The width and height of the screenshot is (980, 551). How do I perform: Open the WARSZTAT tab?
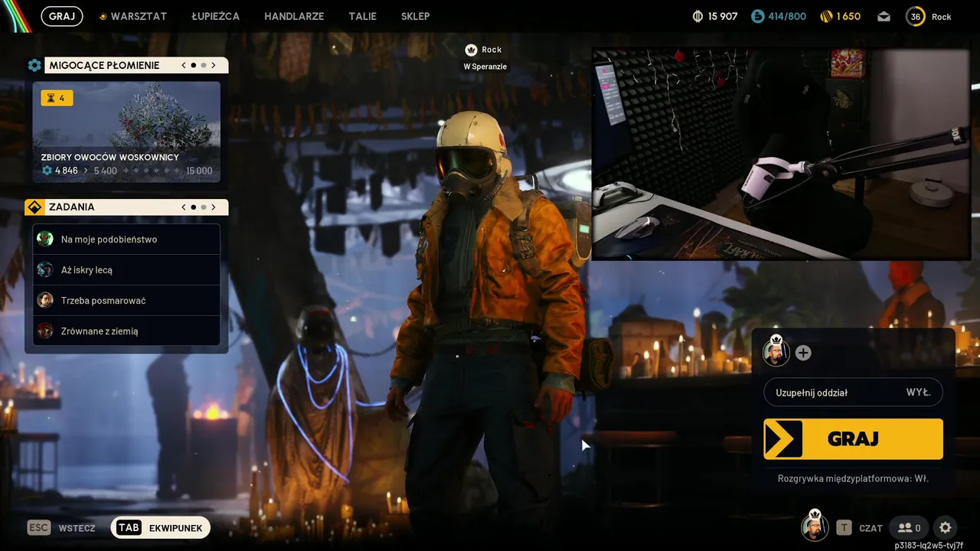[132, 16]
